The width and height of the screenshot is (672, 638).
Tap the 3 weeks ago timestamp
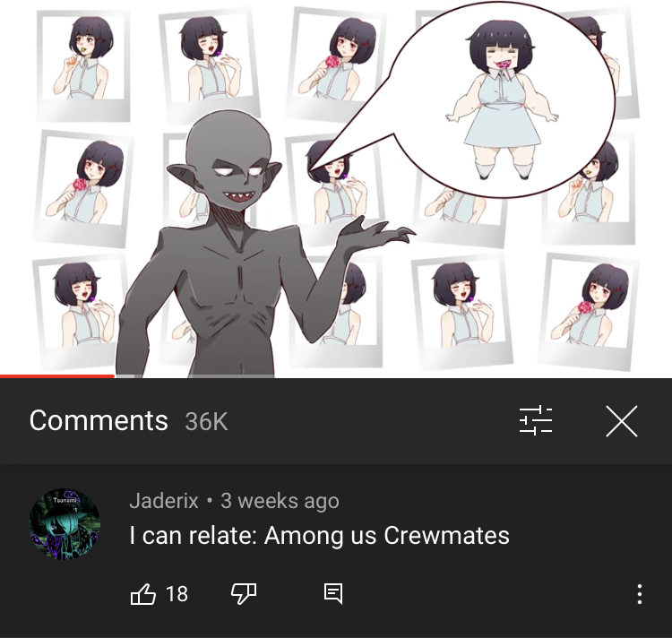[280, 501]
